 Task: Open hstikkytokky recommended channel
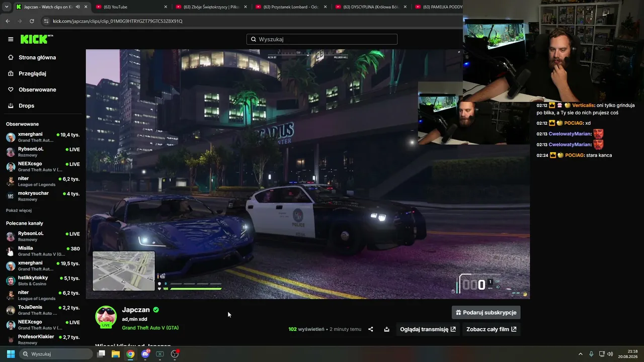(x=43, y=281)
